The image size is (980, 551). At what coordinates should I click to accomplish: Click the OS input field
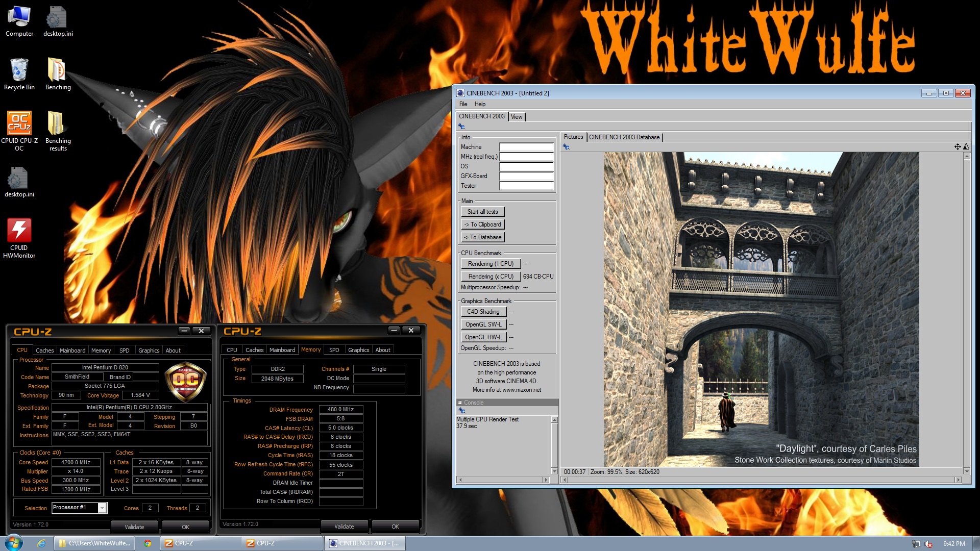coord(526,166)
